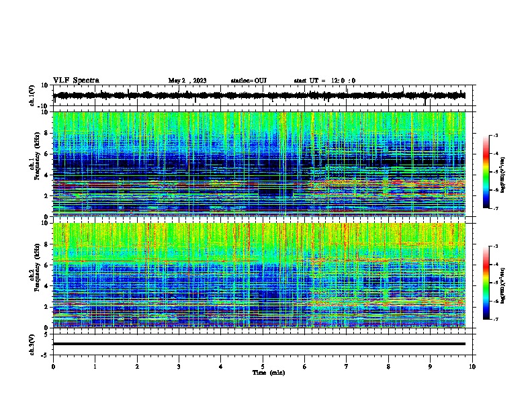Click the "ch.1(V)" waveform axis label
This screenshot has width=532, height=411.
point(32,95)
